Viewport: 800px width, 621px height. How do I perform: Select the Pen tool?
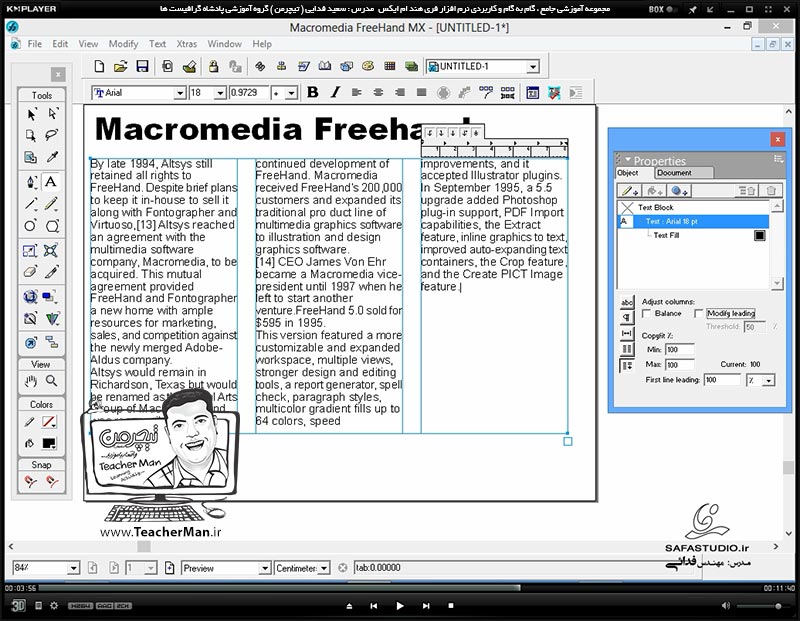[x=31, y=182]
